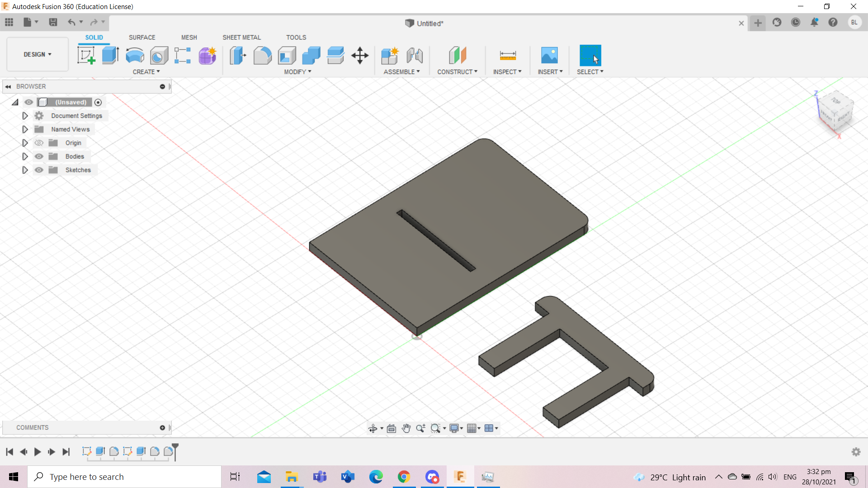
Task: Click the timeline end marker
Action: click(x=175, y=452)
